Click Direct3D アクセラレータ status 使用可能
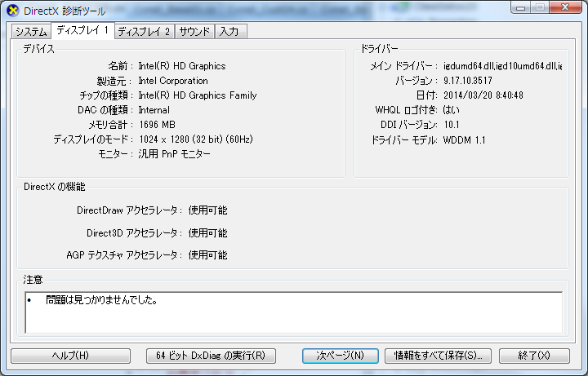588x376 pixels. (x=207, y=233)
